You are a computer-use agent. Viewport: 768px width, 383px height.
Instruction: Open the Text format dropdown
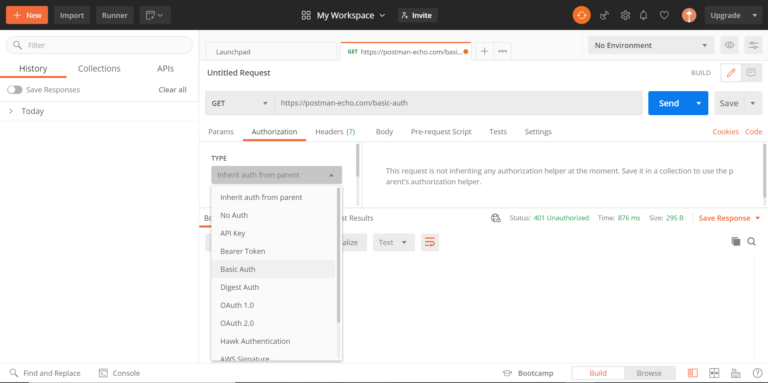click(394, 242)
